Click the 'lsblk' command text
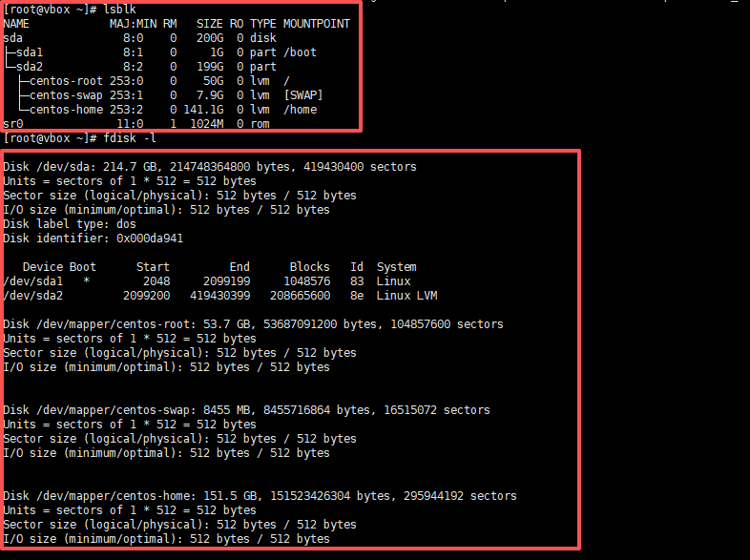Image resolution: width=750 pixels, height=560 pixels. pos(119,10)
